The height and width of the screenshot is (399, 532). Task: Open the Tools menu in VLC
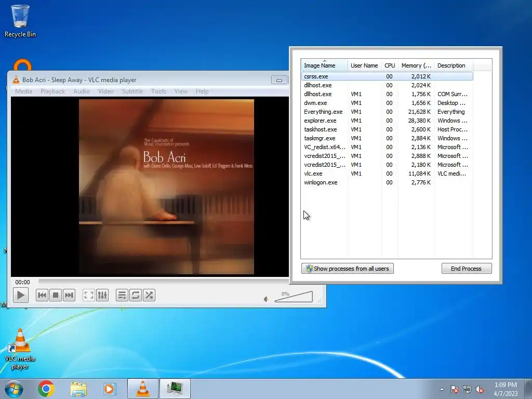(158, 91)
